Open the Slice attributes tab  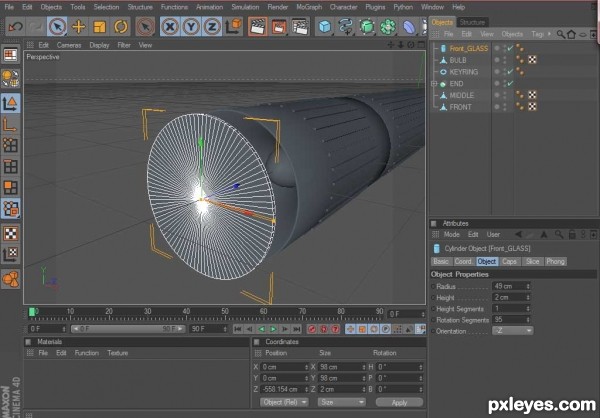(x=532, y=261)
